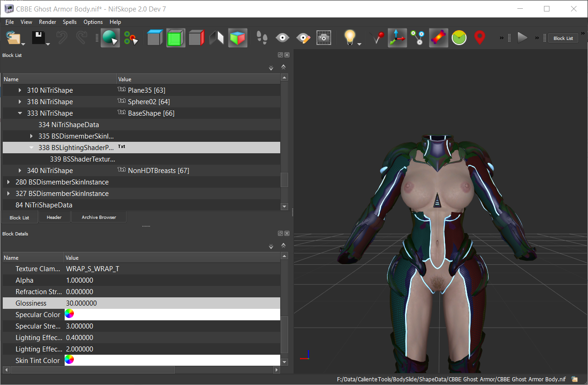
Task: Toggle the axes display button
Action: coord(397,38)
